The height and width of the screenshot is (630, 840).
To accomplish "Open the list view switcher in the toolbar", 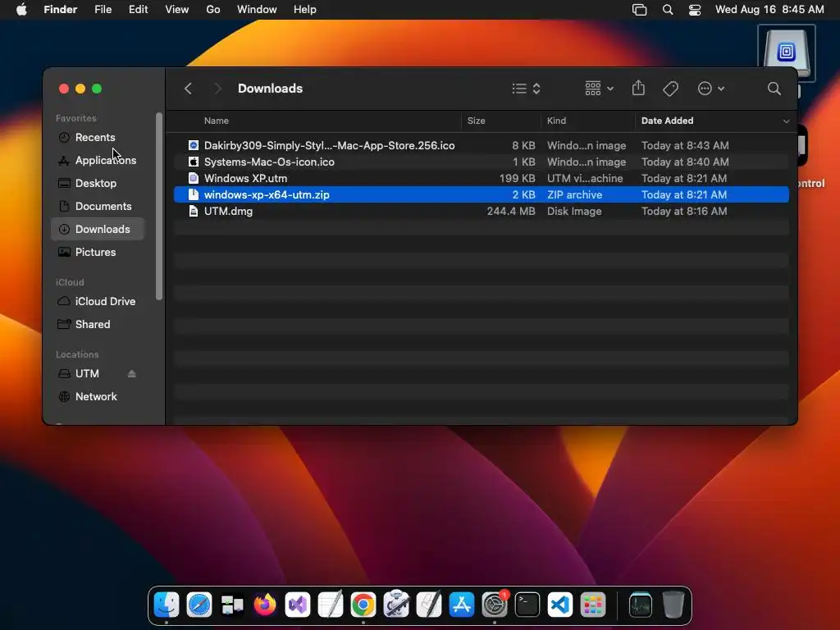I will 526,89.
